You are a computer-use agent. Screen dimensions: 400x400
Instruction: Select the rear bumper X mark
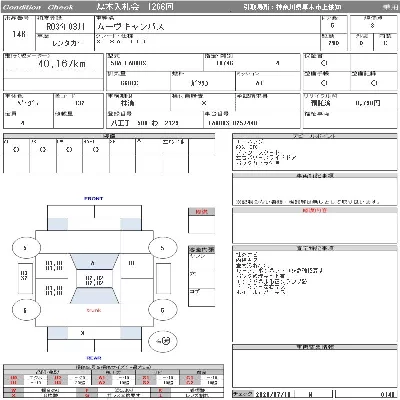83,333
